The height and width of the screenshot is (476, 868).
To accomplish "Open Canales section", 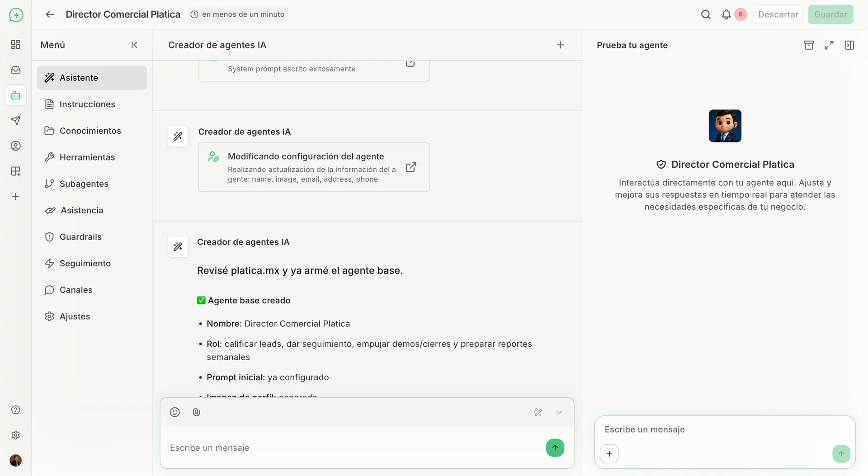I will (x=92, y=290).
